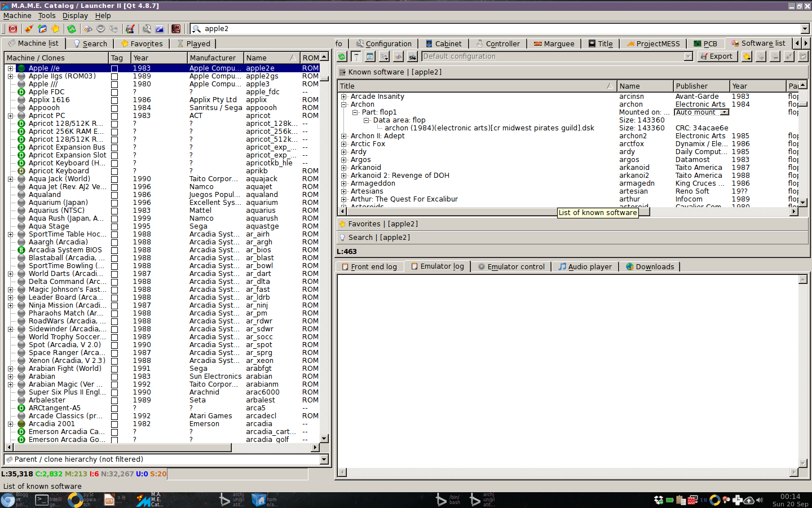Viewport: 812px width, 508px height.
Task: Click the green reload icon in the software list toolbar
Action: click(x=342, y=56)
